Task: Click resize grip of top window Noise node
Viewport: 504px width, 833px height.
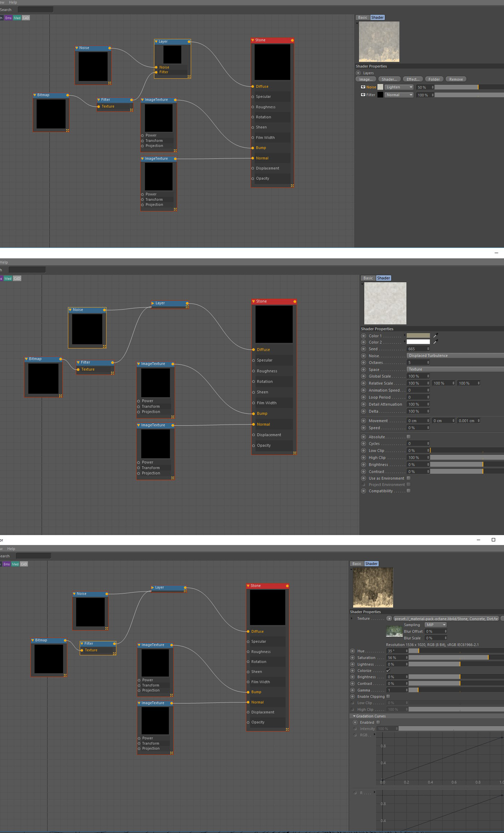Action: tap(110, 83)
